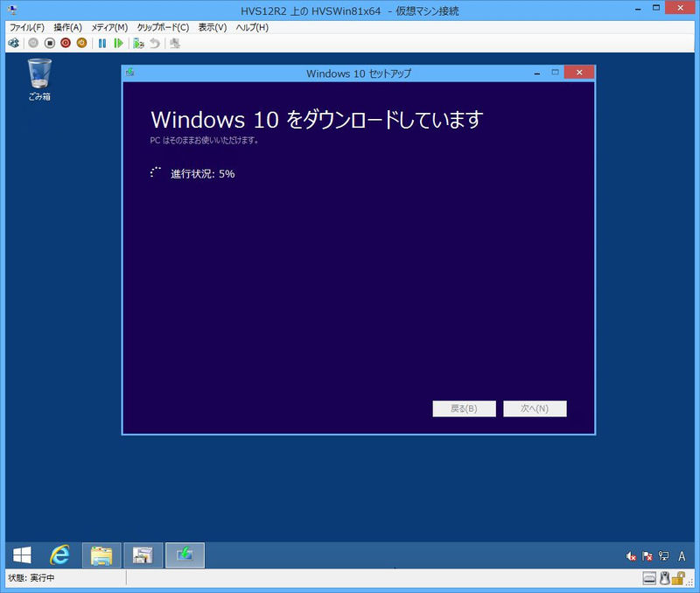Switch to Windows 10 setup taskbar button
Viewport: 700px width, 593px height.
185,555
